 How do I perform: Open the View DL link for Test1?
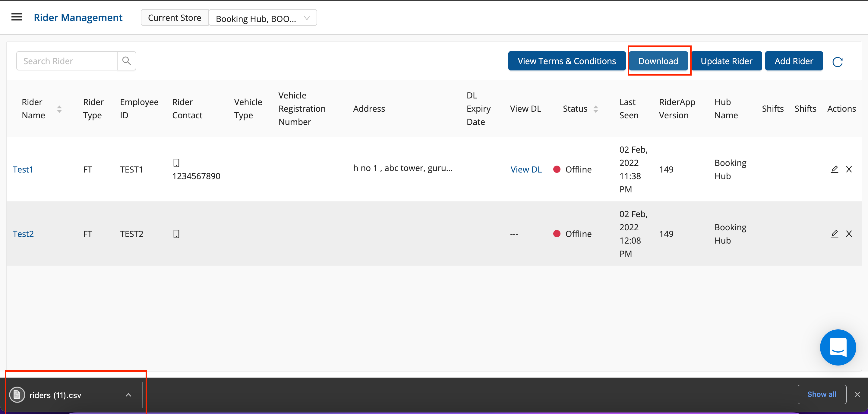pyautogui.click(x=526, y=169)
